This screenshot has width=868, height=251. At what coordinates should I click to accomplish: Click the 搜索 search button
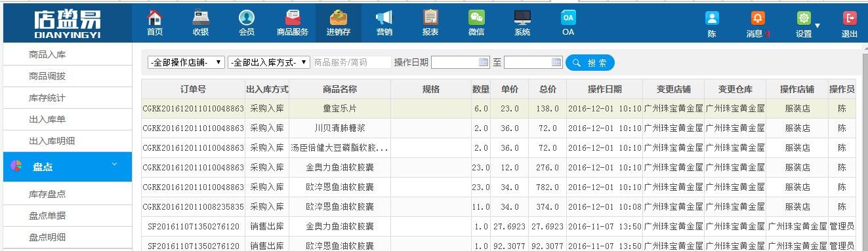click(590, 62)
